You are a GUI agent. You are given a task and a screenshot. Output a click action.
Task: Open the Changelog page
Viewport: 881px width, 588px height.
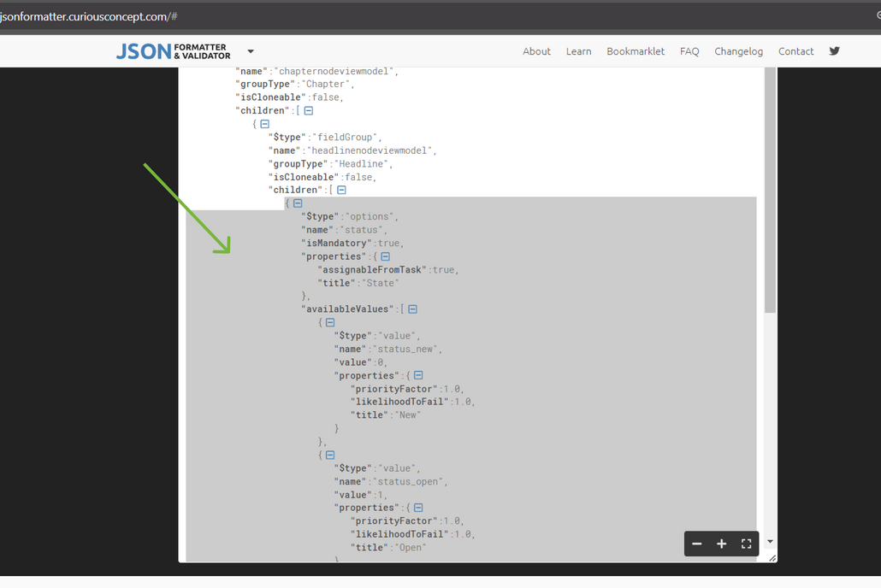738,51
